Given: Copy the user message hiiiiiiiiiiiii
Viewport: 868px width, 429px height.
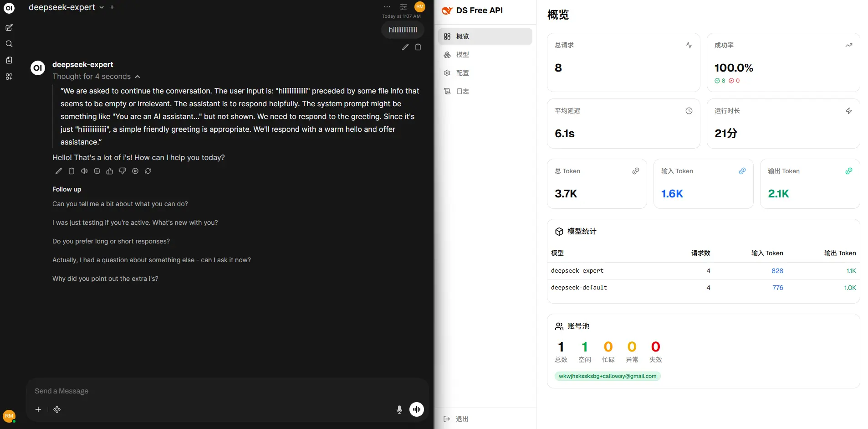Looking at the screenshot, I should pos(418,47).
